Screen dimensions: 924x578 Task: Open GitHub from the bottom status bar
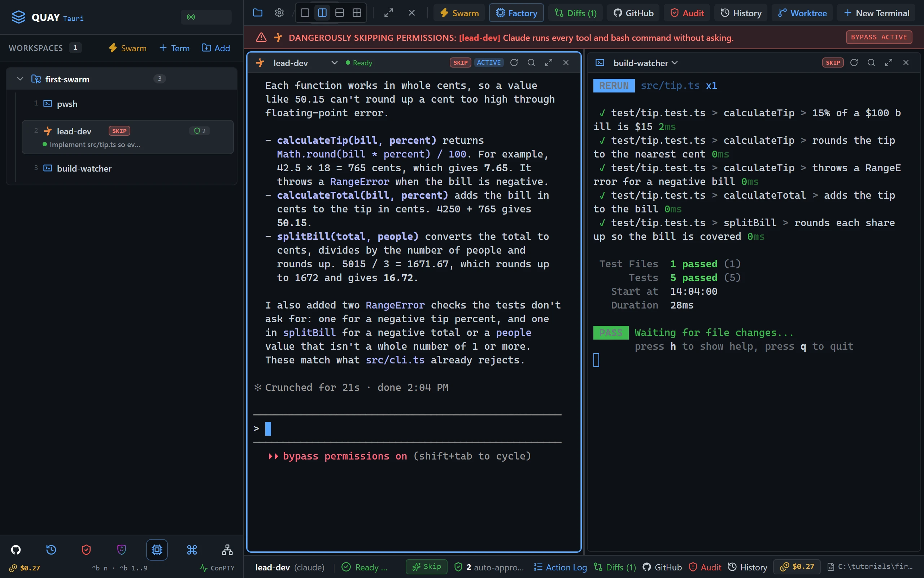click(662, 567)
